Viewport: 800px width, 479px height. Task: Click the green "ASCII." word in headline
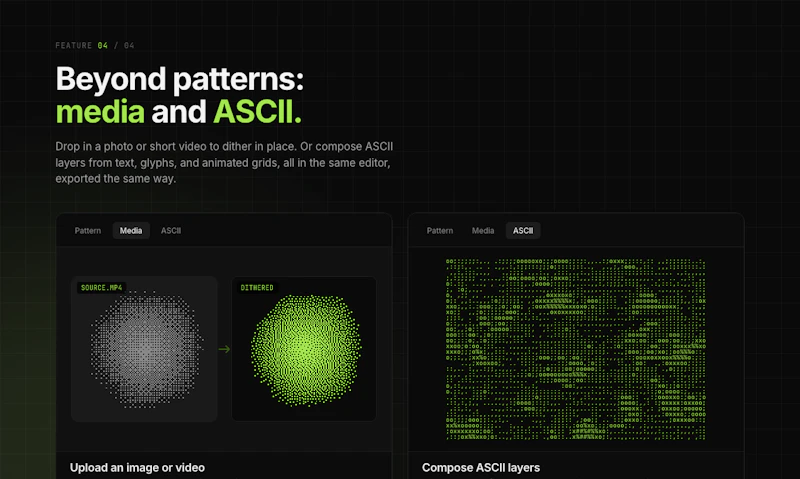[x=258, y=112]
